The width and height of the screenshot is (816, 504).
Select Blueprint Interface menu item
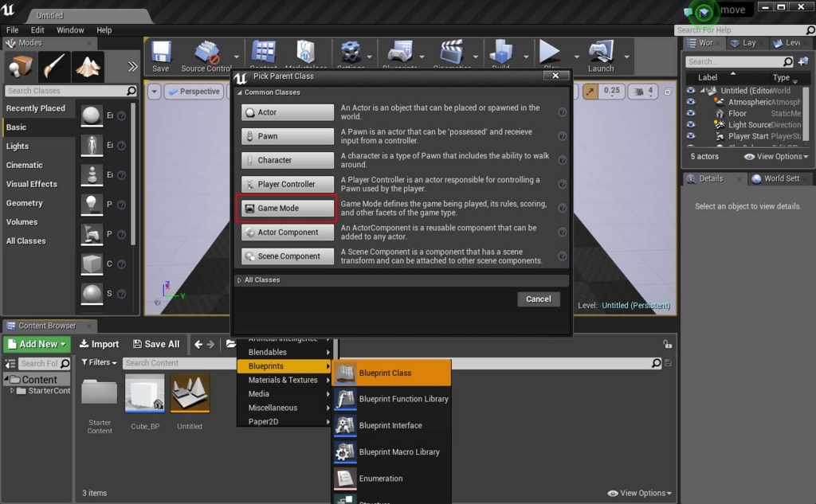[392, 425]
